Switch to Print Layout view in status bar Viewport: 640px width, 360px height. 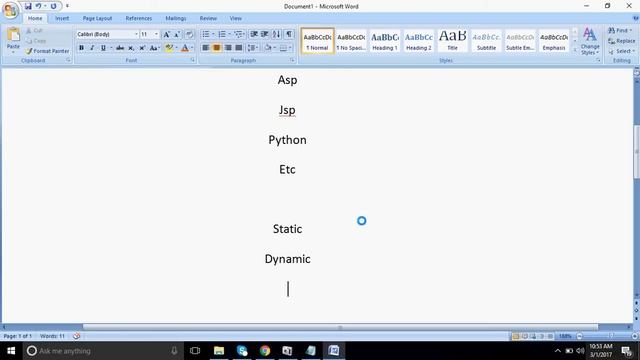(516, 336)
